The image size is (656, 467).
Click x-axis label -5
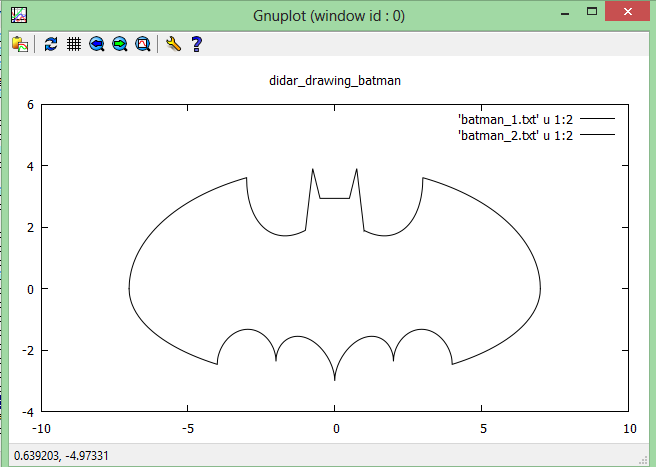pyautogui.click(x=188, y=429)
